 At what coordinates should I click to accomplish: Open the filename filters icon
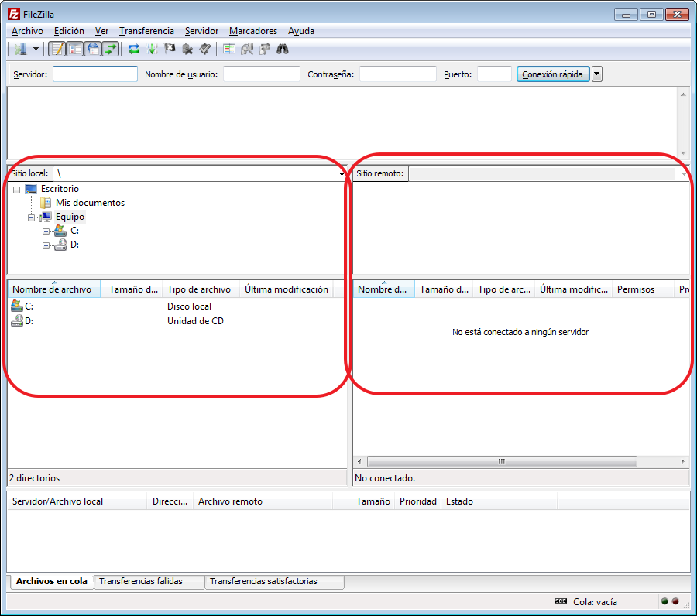coord(228,50)
